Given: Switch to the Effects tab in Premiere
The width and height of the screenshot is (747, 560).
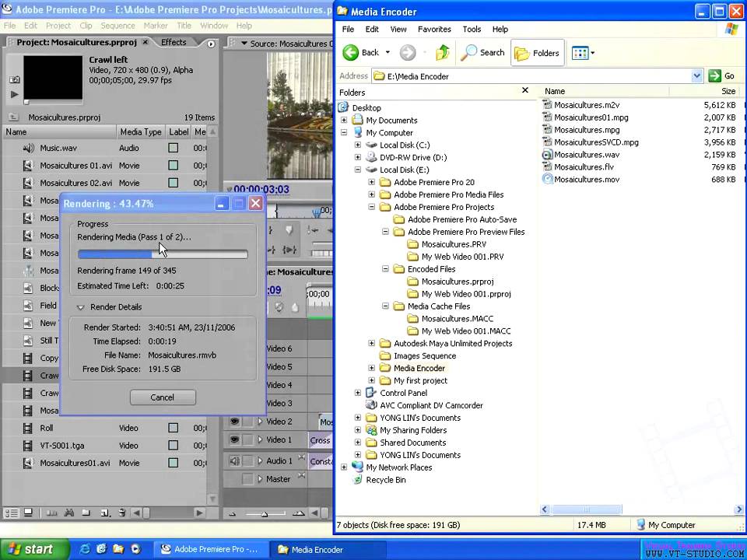Looking at the screenshot, I should pos(174,42).
